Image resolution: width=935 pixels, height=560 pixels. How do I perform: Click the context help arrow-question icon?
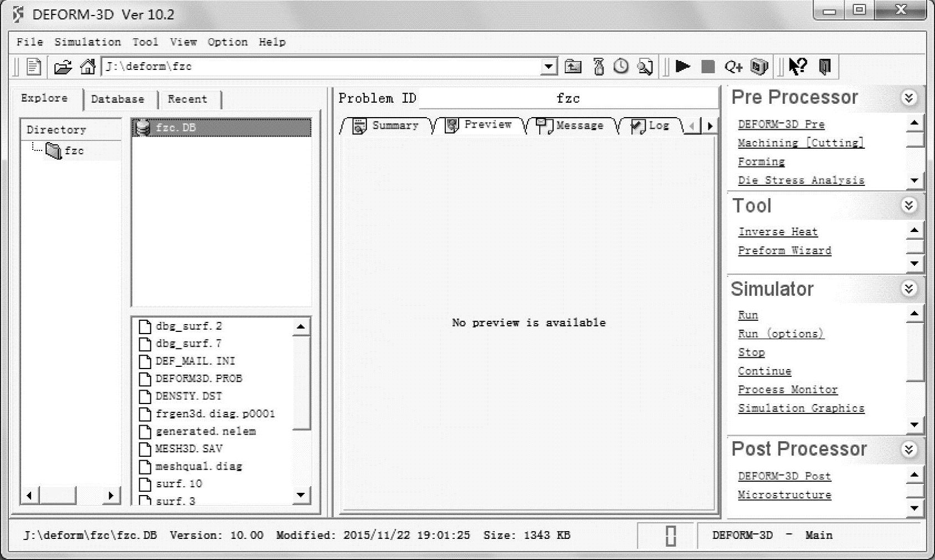pyautogui.click(x=798, y=67)
